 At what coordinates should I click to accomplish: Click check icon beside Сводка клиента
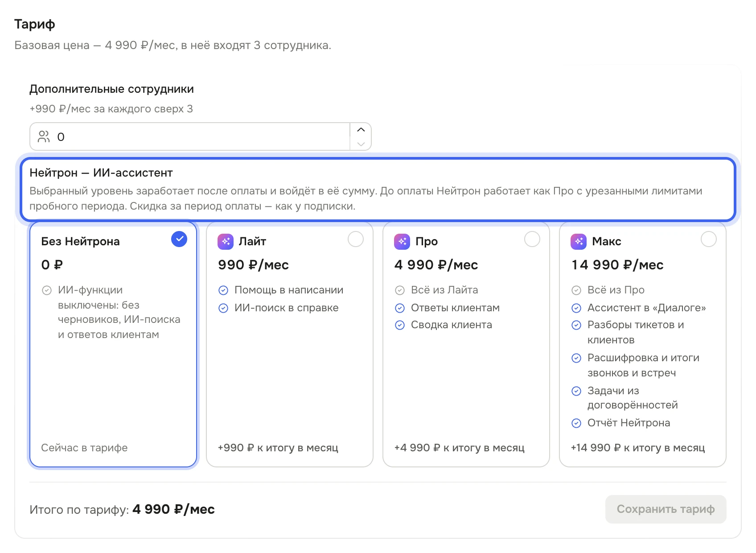coord(400,325)
